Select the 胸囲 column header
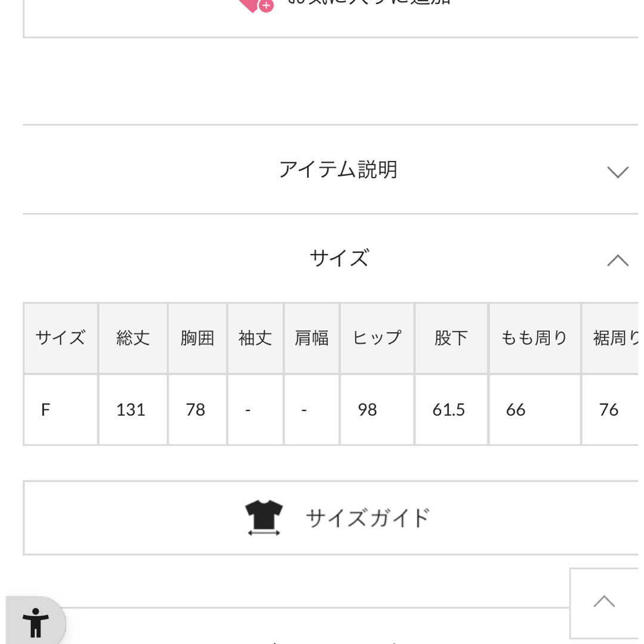644x644 pixels. 197,339
